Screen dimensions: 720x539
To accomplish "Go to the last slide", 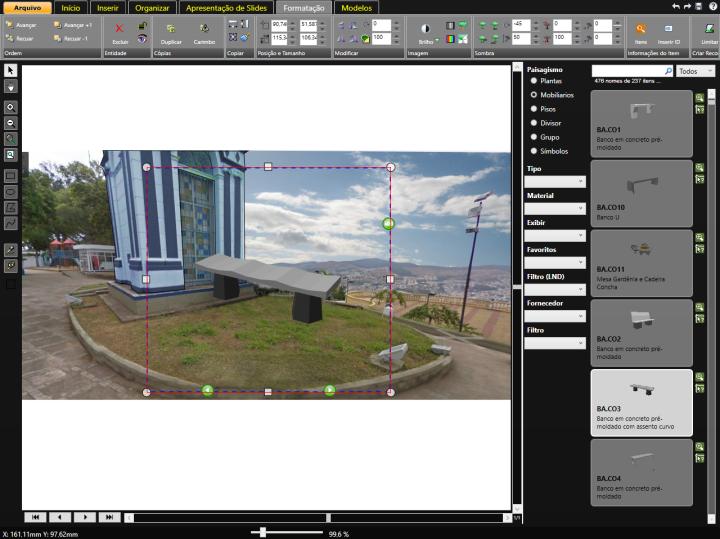I will click(x=109, y=517).
